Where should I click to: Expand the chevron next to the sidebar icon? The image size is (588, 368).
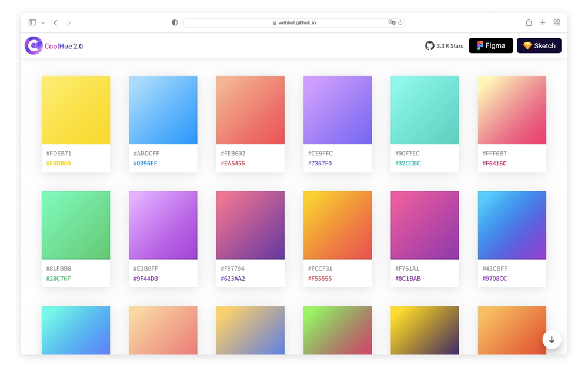pos(42,22)
